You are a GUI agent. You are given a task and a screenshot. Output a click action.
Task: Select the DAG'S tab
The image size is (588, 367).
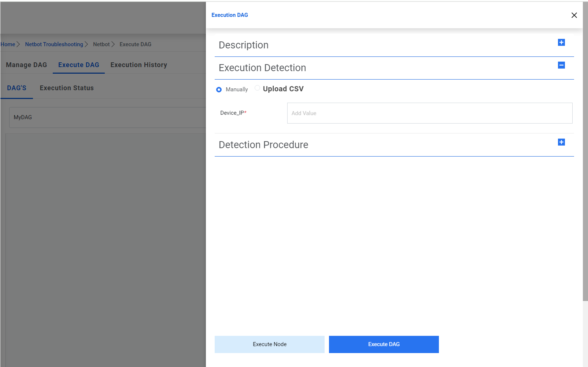16,88
